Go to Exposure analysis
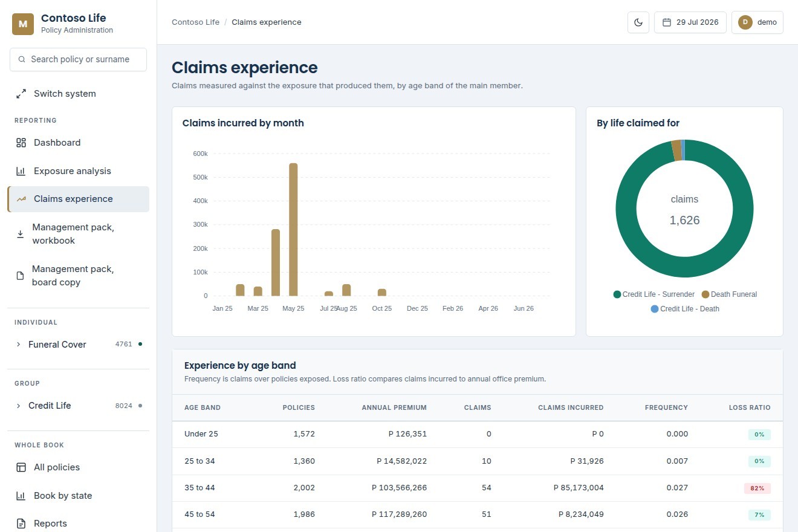This screenshot has width=798, height=532. pos(78,171)
